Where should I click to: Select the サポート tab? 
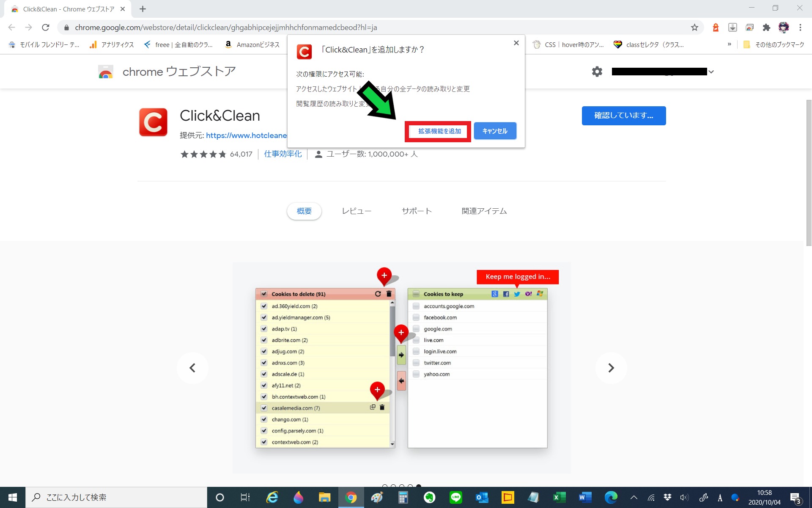pyautogui.click(x=417, y=211)
